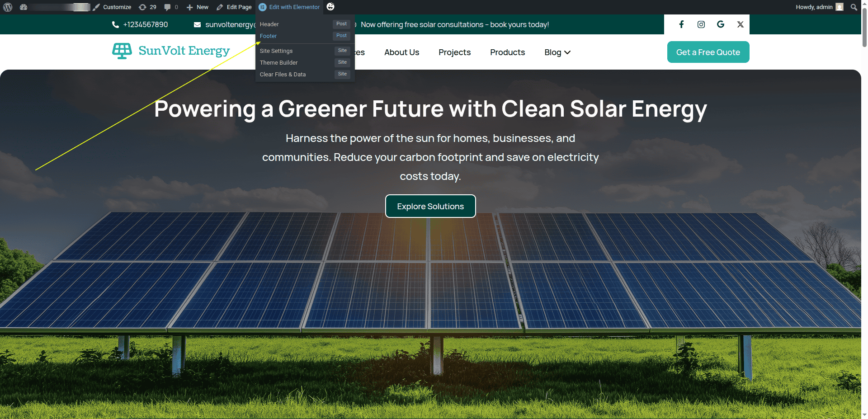Click the Google social icon
The image size is (868, 419).
coord(721,24)
